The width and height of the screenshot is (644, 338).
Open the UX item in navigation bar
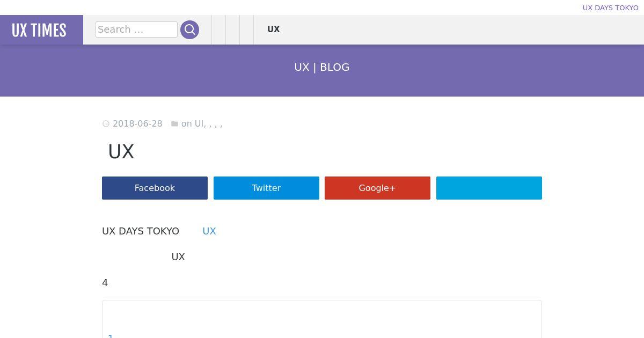point(274,30)
